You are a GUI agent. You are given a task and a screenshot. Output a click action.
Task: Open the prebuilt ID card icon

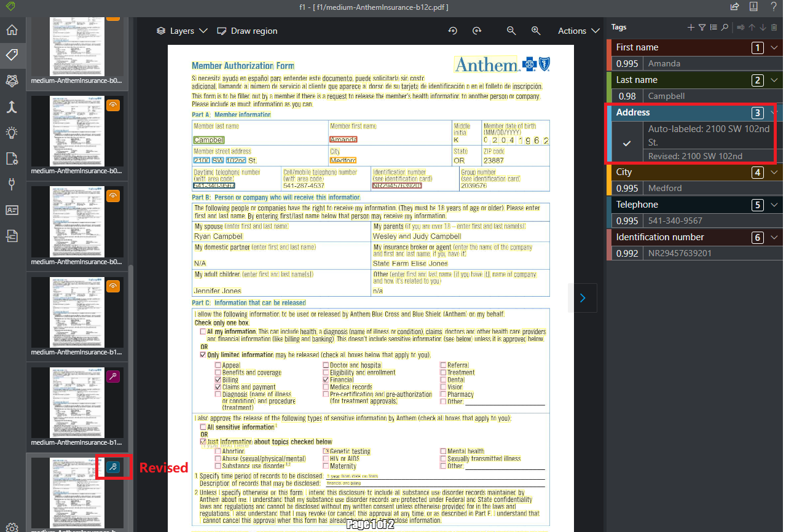[12, 209]
